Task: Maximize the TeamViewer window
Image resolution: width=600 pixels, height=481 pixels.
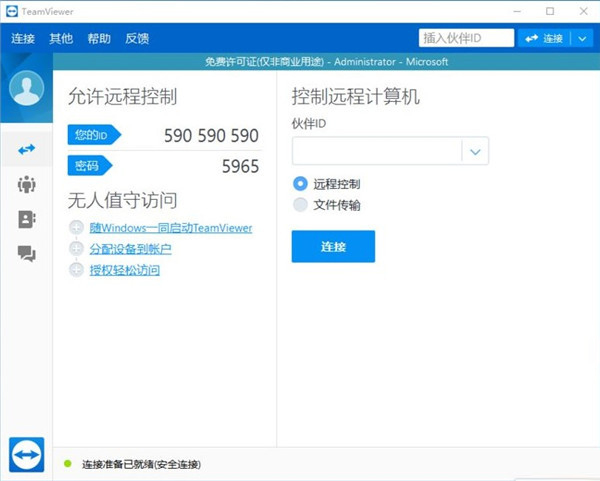Action: tap(550, 11)
